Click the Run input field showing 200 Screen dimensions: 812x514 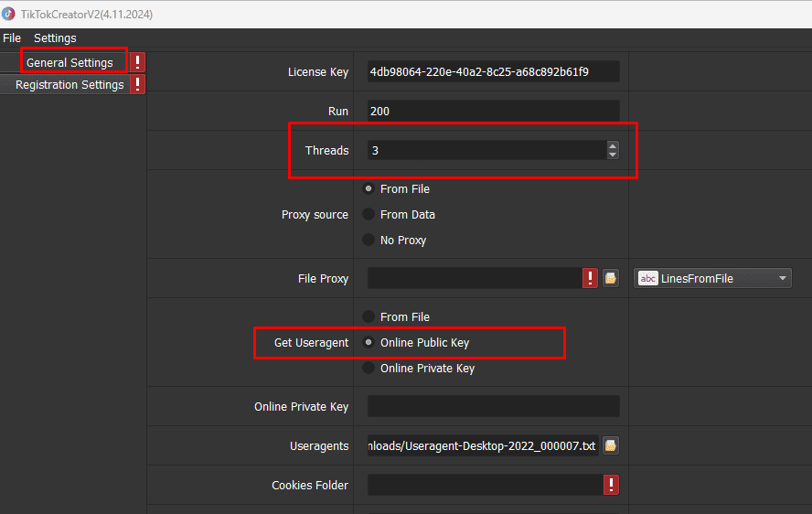[494, 111]
